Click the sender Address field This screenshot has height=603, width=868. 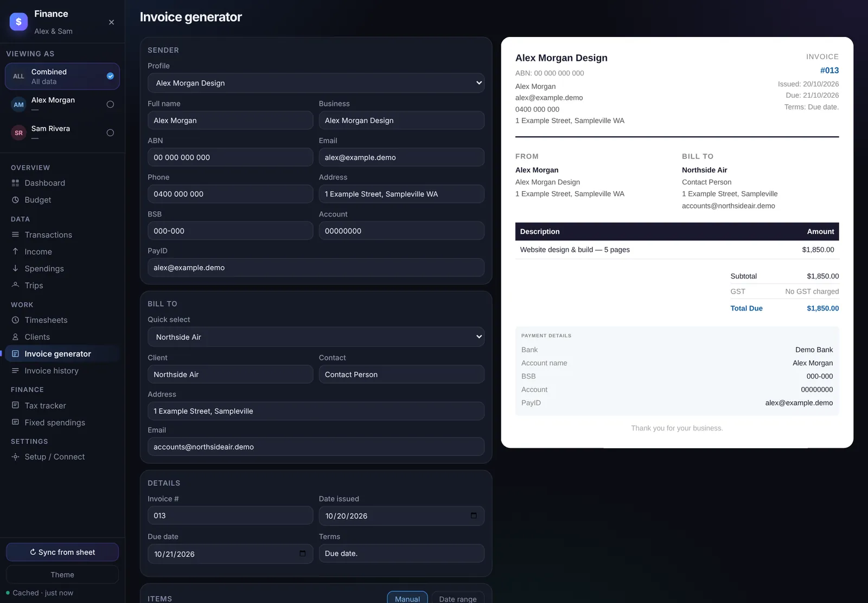click(x=401, y=194)
